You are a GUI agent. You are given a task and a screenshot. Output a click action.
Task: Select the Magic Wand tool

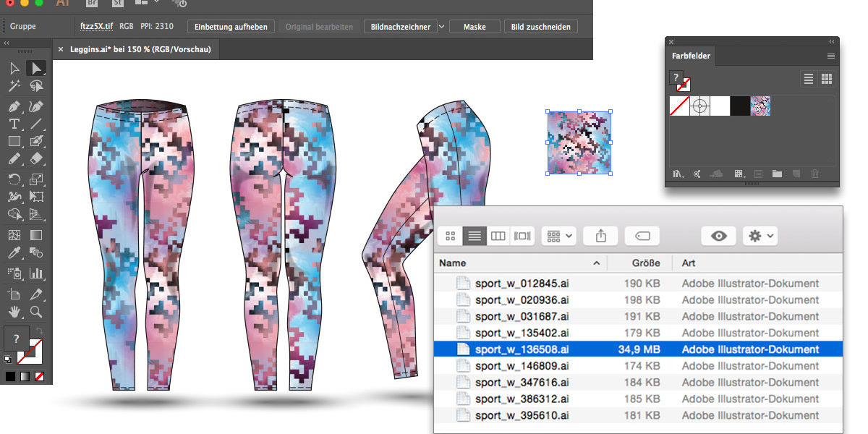click(x=14, y=87)
